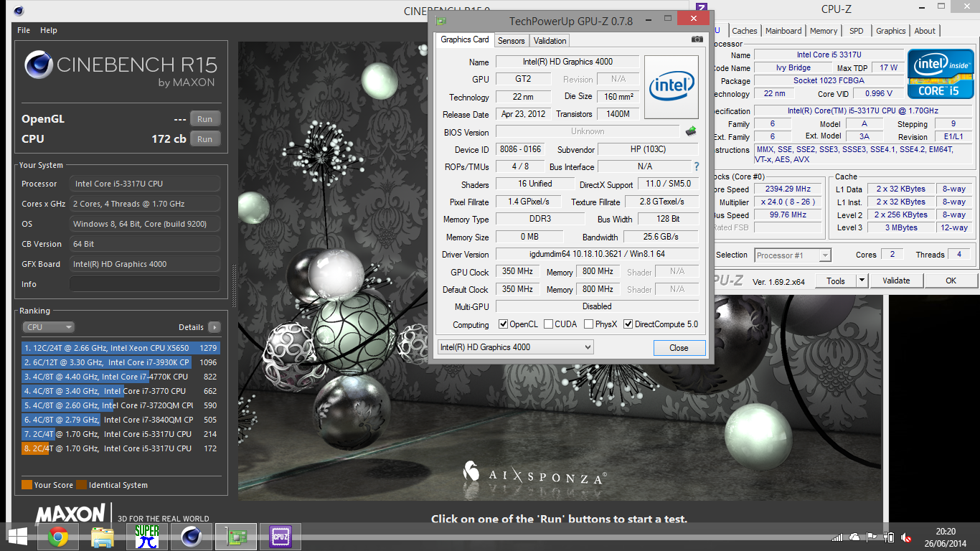Click the Tools button in CPU-Z
Image resolution: width=980 pixels, height=551 pixels.
836,281
